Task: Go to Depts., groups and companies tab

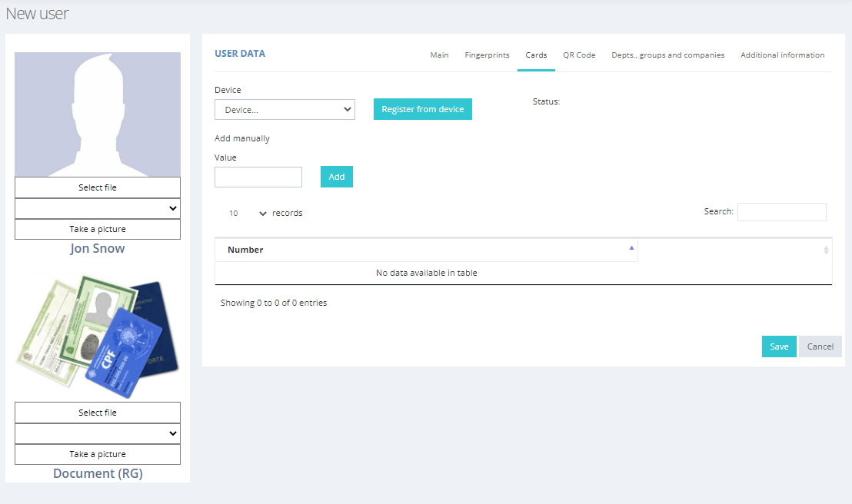Action: [667, 55]
